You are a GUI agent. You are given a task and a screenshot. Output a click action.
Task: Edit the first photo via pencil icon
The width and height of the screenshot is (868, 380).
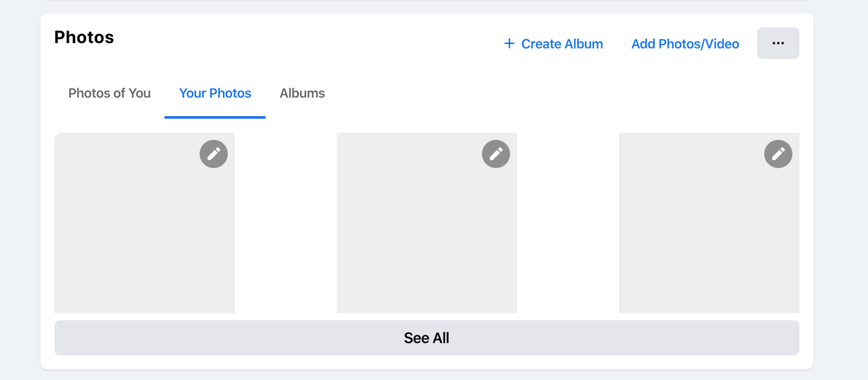click(214, 154)
